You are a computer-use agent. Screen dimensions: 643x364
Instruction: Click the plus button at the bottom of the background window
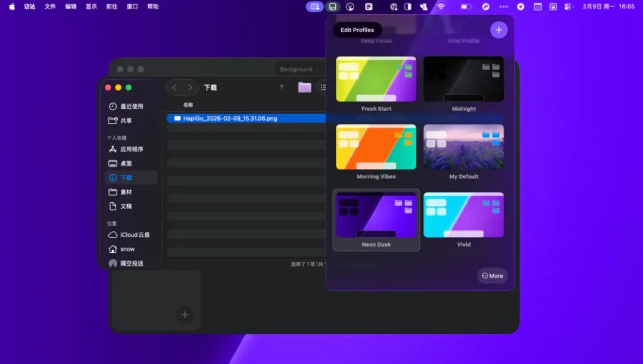(185, 315)
